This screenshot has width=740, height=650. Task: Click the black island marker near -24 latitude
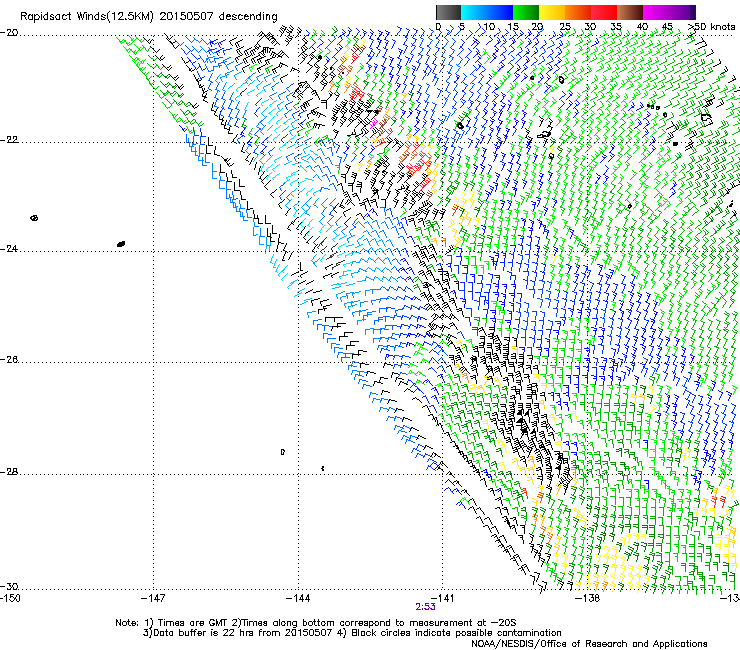tap(121, 244)
